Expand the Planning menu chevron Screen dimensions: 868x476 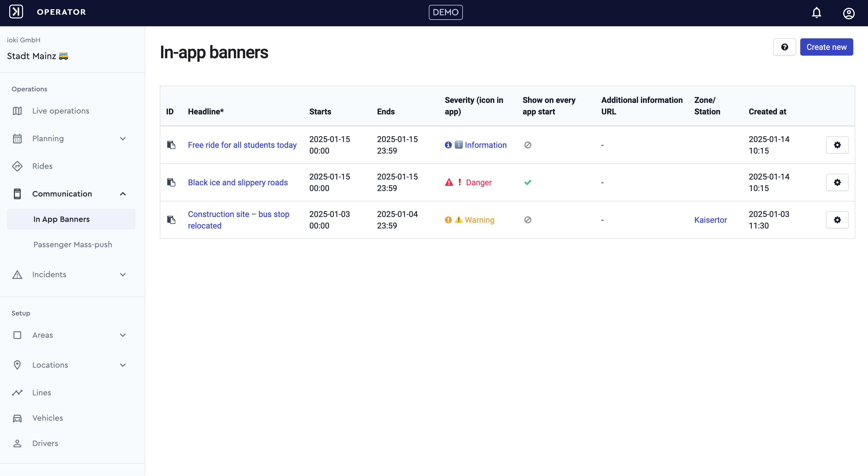123,139
